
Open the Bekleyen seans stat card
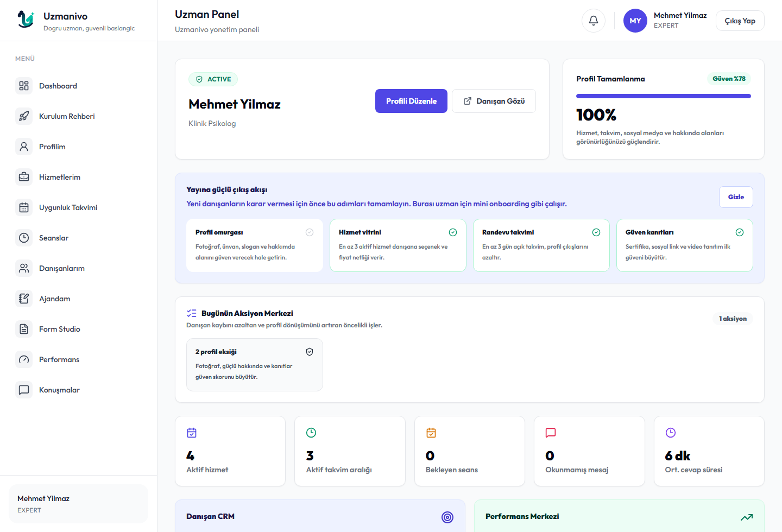(x=470, y=451)
